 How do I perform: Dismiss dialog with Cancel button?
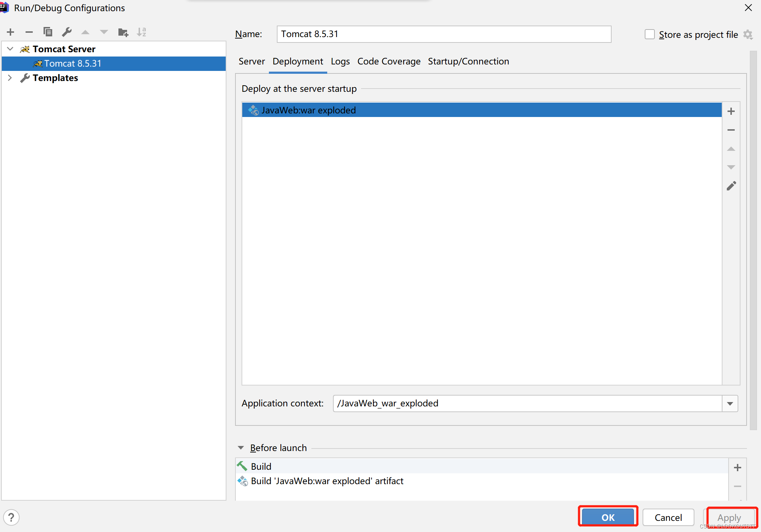pos(668,518)
